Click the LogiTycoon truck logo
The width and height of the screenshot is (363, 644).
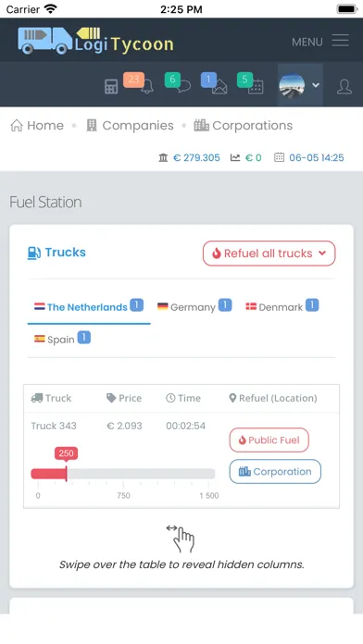pos(95,41)
